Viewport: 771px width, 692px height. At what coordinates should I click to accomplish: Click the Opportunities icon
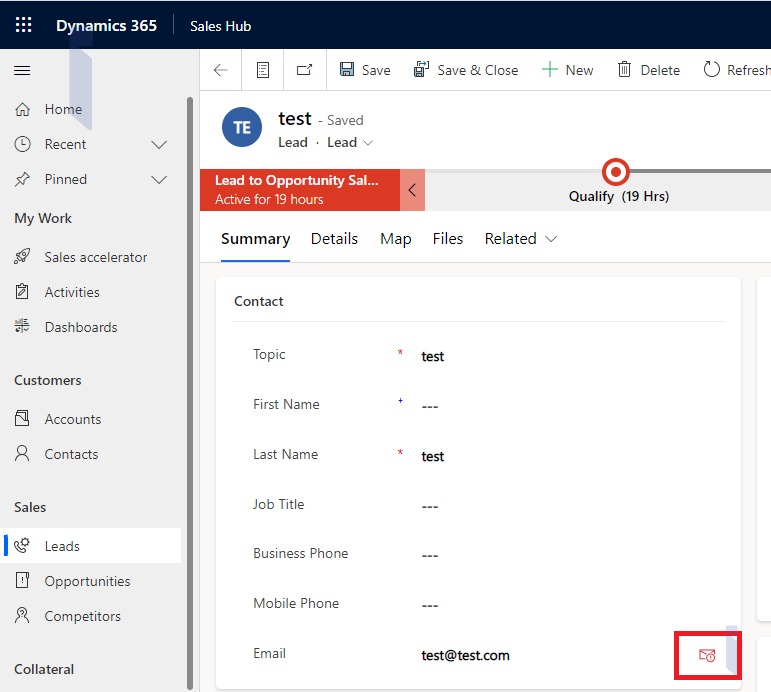point(22,580)
